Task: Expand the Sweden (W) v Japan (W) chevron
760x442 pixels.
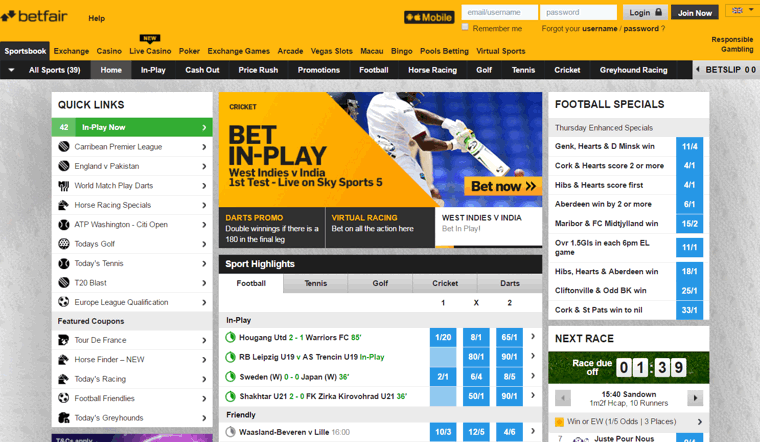Action: coord(533,376)
